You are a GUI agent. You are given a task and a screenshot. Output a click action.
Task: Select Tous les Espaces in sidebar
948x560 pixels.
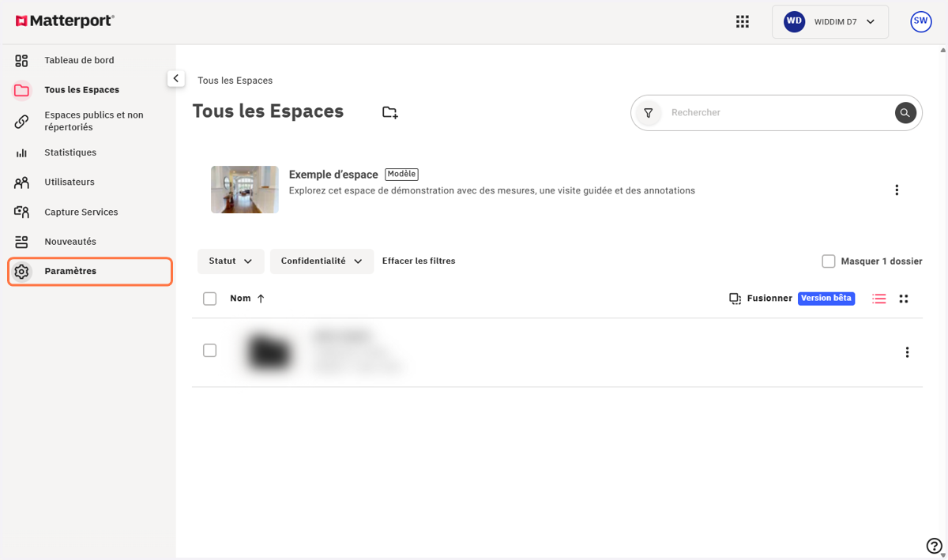click(81, 90)
